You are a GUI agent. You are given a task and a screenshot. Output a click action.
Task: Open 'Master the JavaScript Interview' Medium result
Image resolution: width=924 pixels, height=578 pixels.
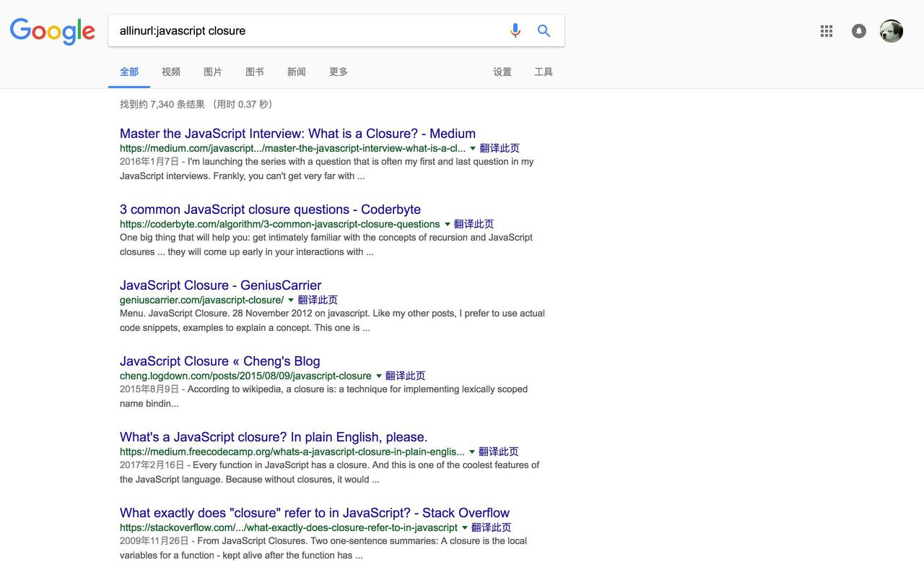pos(297,134)
